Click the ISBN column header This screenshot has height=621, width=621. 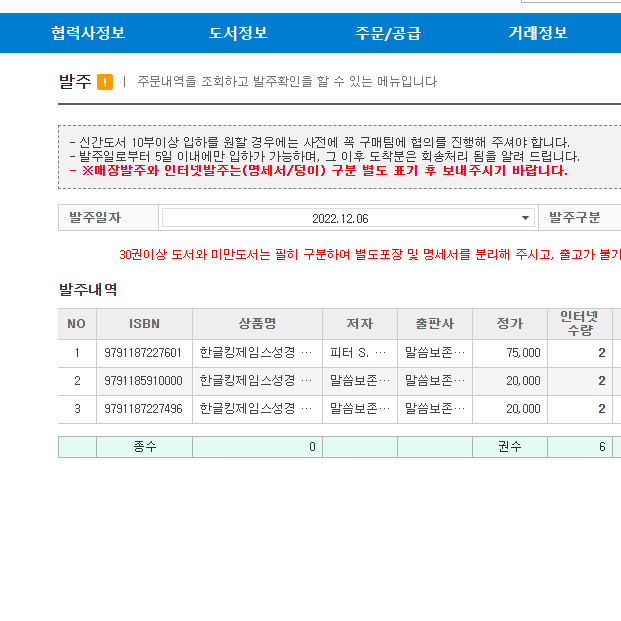coord(144,324)
